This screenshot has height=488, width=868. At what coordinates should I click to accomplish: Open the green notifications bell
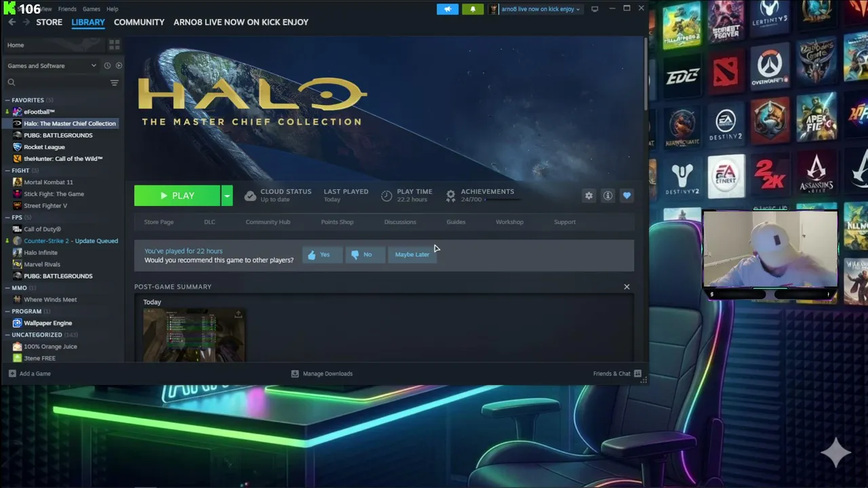pos(473,9)
